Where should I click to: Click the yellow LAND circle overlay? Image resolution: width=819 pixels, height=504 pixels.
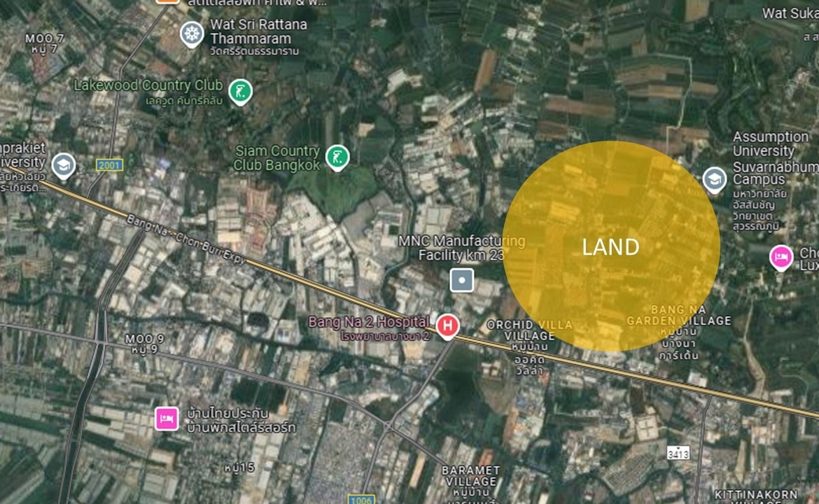(x=611, y=246)
